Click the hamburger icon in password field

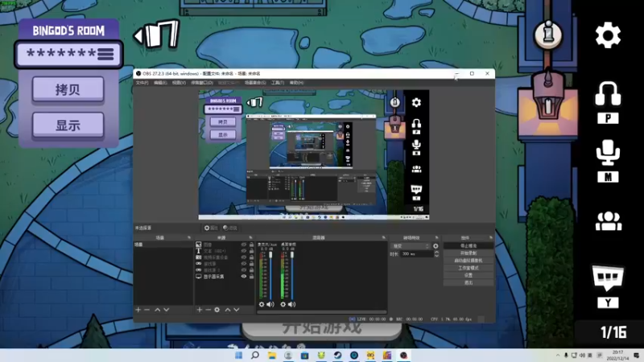(105, 54)
